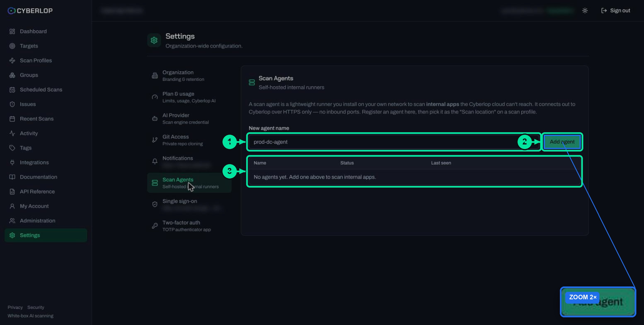Click the 'White-box AI scanning' footer text

click(30, 316)
